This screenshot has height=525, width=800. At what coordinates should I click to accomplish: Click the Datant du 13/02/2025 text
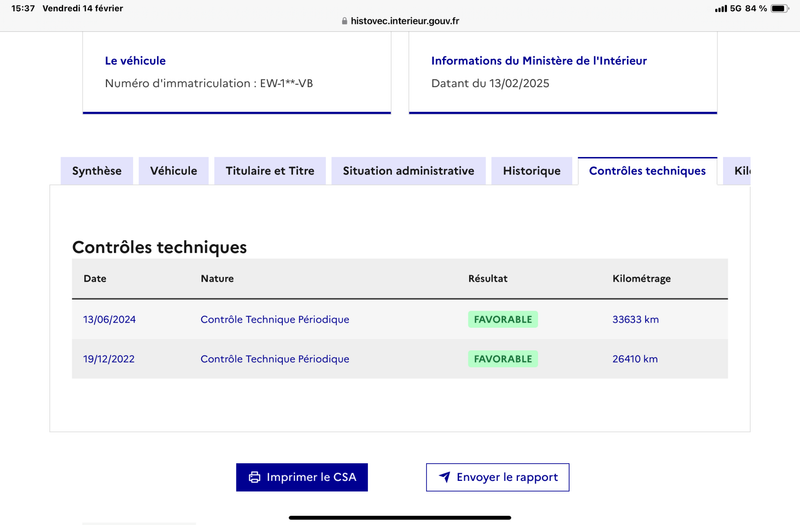coord(490,83)
